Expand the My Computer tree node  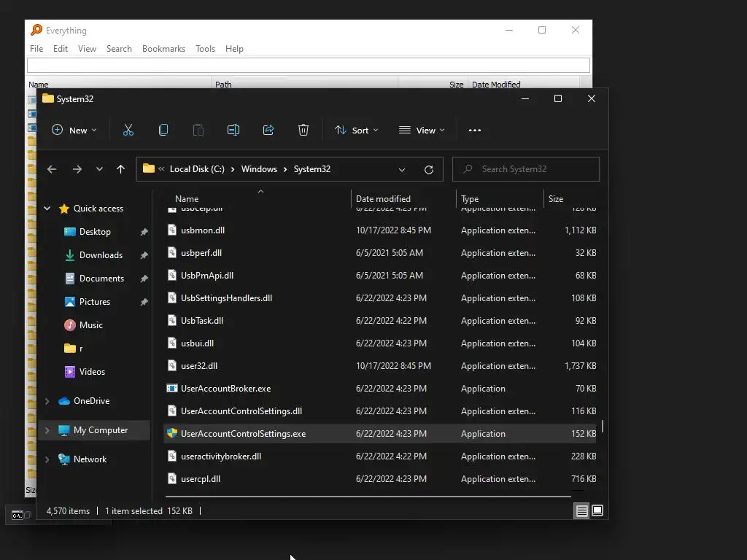point(47,430)
